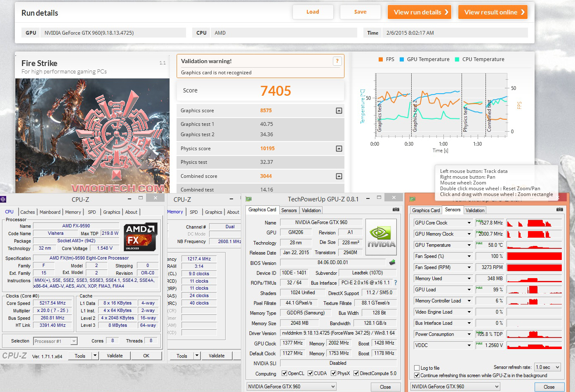Click OK in the CPU-Z window
The image size is (575, 392).
pyautogui.click(x=146, y=356)
